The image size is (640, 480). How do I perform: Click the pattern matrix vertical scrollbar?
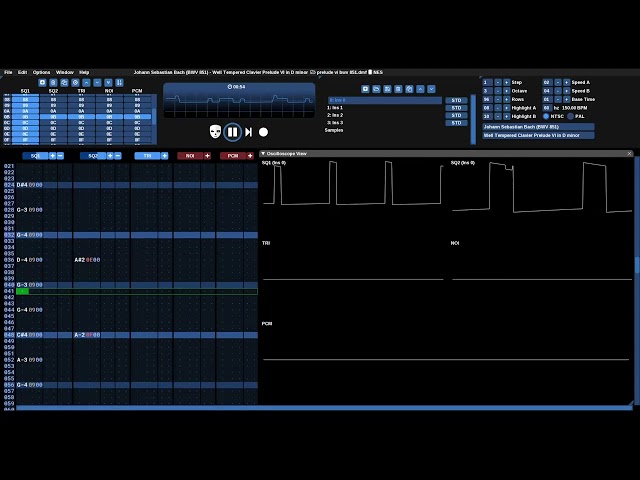(x=154, y=119)
